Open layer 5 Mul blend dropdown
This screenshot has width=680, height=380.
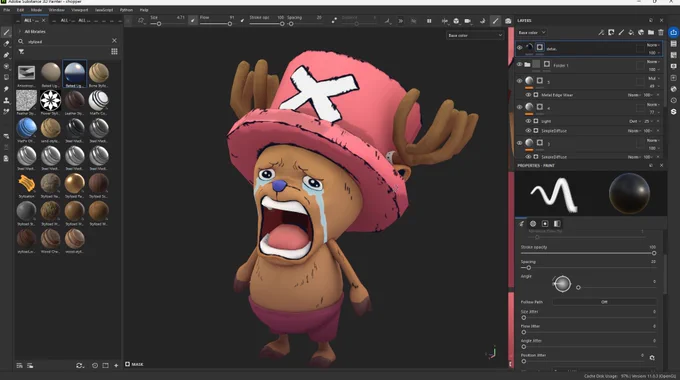coord(654,79)
